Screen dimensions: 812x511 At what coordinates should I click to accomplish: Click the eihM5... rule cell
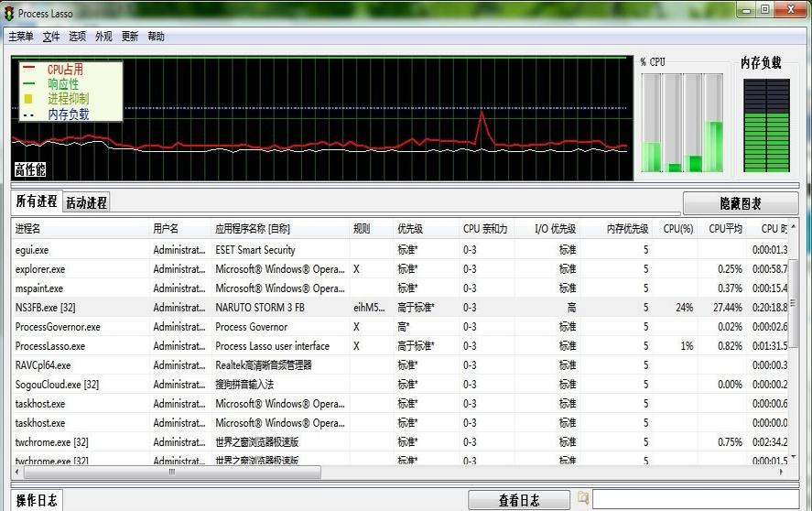369,308
